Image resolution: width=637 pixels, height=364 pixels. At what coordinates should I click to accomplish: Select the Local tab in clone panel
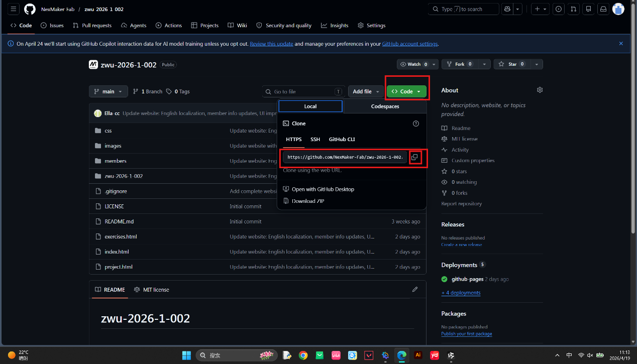click(310, 106)
